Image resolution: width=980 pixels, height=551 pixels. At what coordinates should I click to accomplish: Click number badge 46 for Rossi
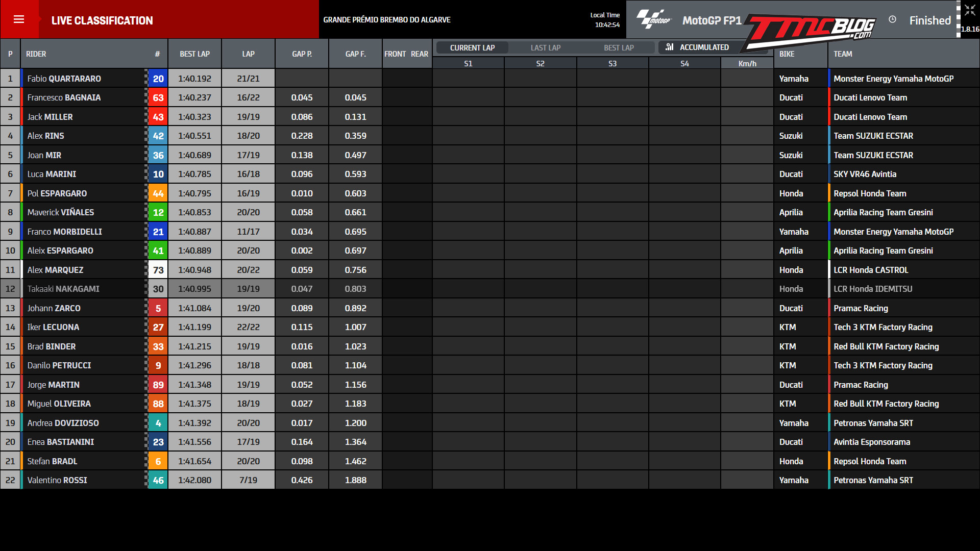tap(158, 480)
